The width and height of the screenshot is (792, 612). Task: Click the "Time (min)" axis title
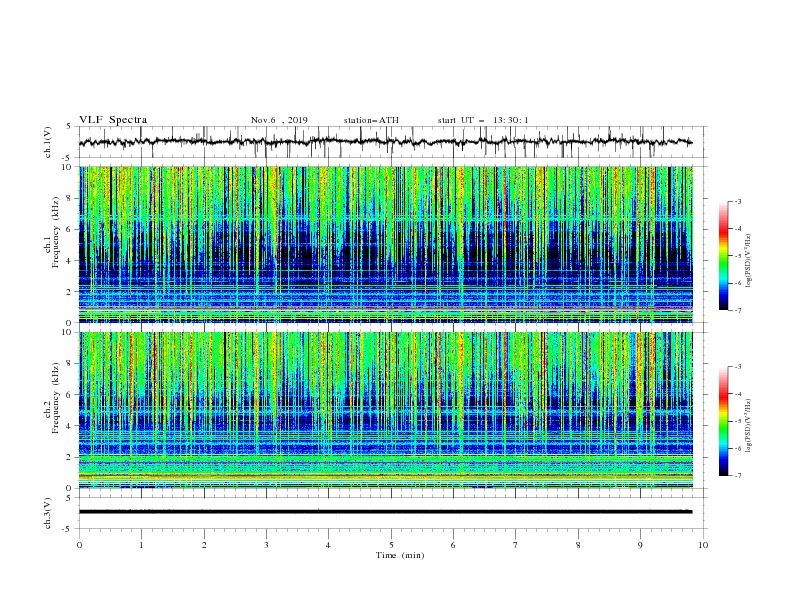coord(400,555)
